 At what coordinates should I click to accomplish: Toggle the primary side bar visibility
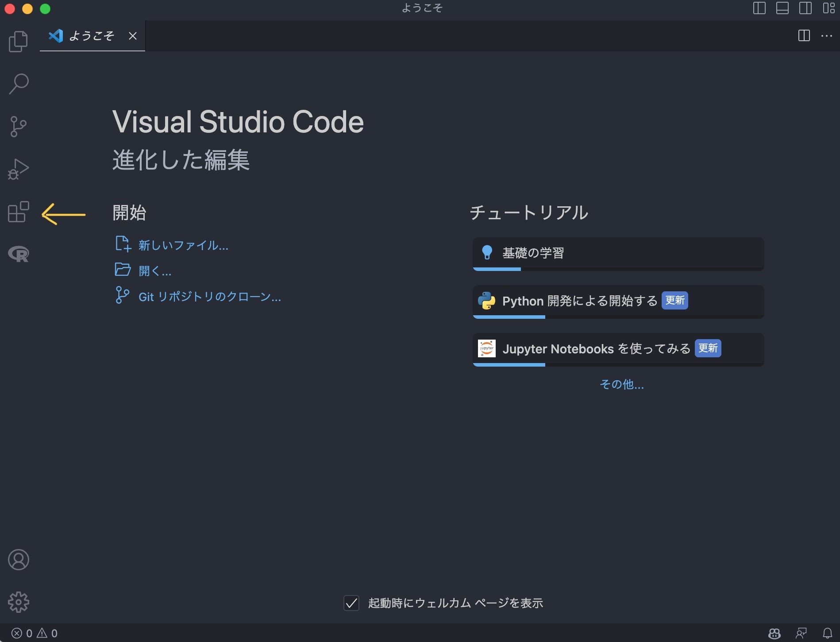759,8
